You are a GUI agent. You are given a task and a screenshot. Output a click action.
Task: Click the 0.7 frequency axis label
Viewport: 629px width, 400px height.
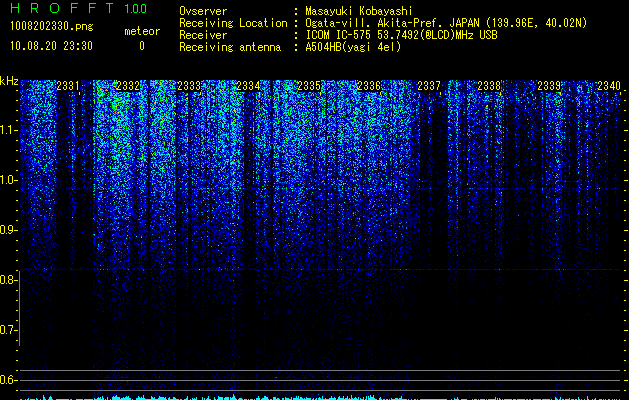click(x=8, y=330)
